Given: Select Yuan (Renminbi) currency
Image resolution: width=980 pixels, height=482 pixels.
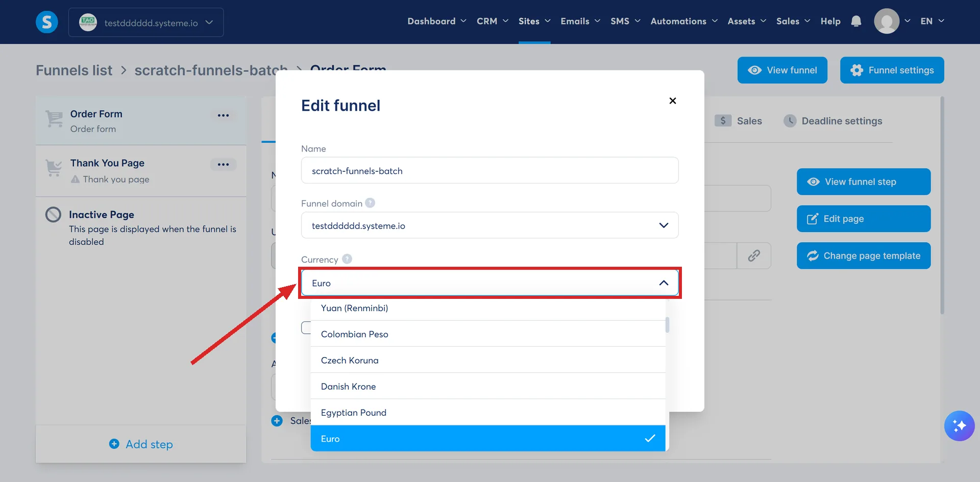Looking at the screenshot, I should (487, 308).
